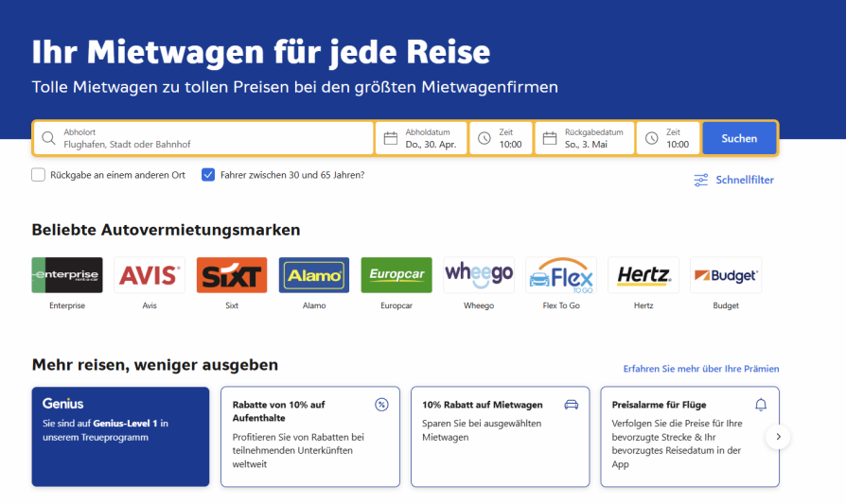Open the Genius level 1 card
This screenshot has width=846, height=504.
click(x=120, y=437)
